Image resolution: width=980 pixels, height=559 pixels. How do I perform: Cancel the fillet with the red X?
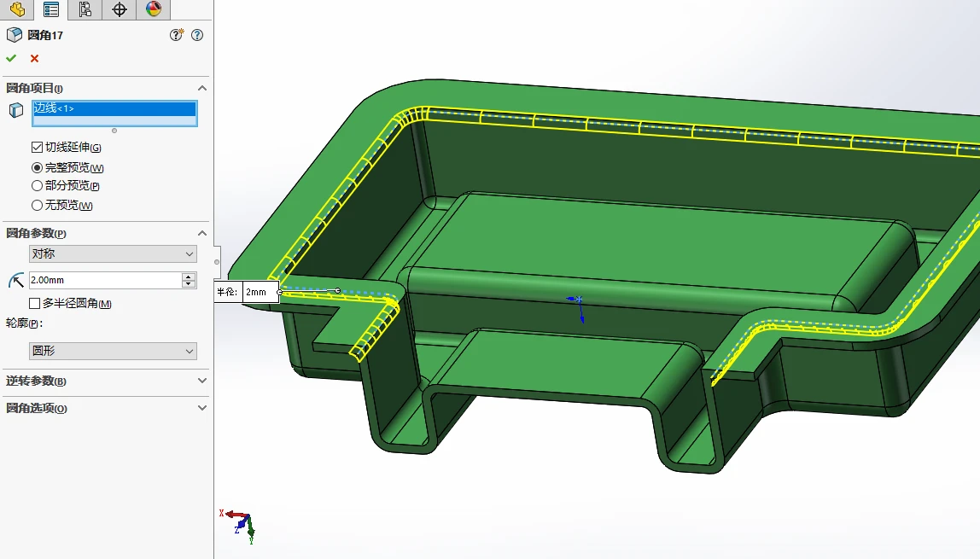34,58
